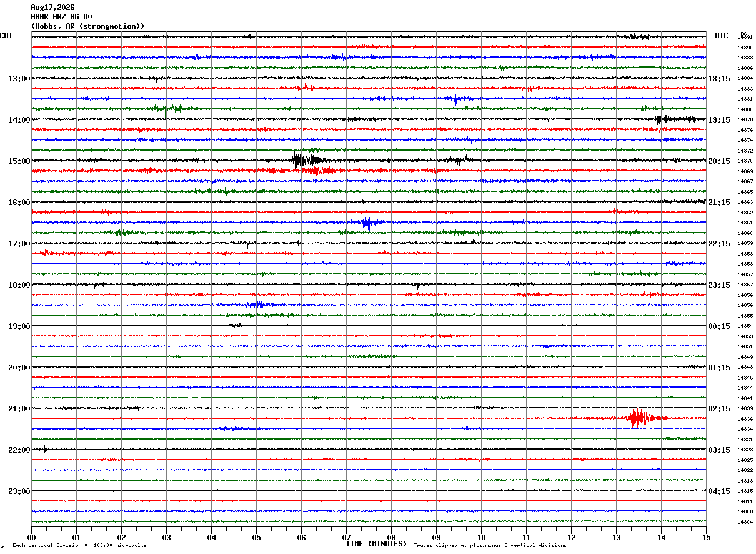Click the traces clipped note
Viewport: 756px width, 554px height.
pyautogui.click(x=490, y=545)
